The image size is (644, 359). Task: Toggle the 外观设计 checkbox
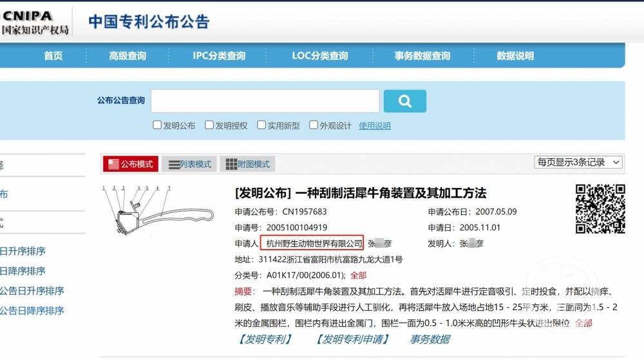(314, 125)
